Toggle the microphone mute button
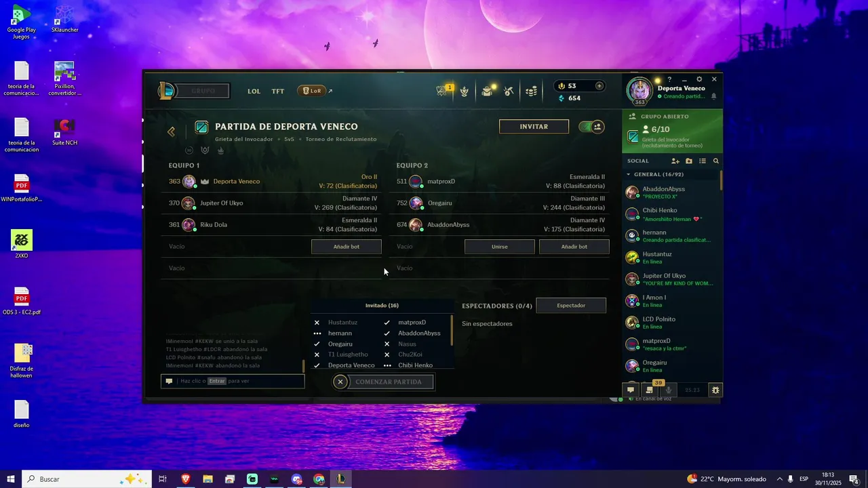This screenshot has height=488, width=868. tap(669, 390)
